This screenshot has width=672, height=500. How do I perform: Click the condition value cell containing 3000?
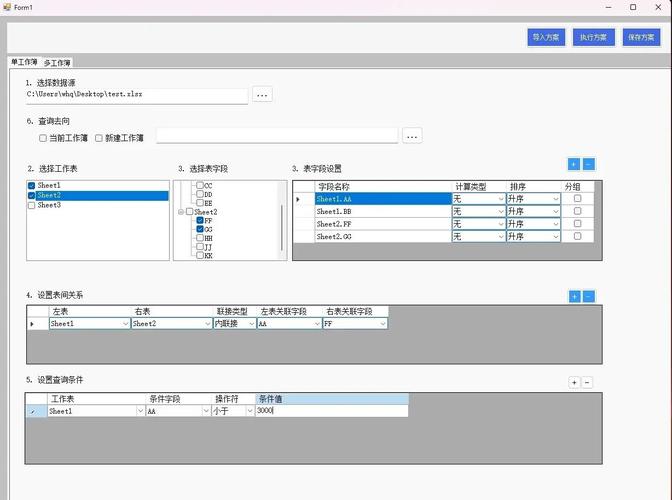tap(332, 411)
